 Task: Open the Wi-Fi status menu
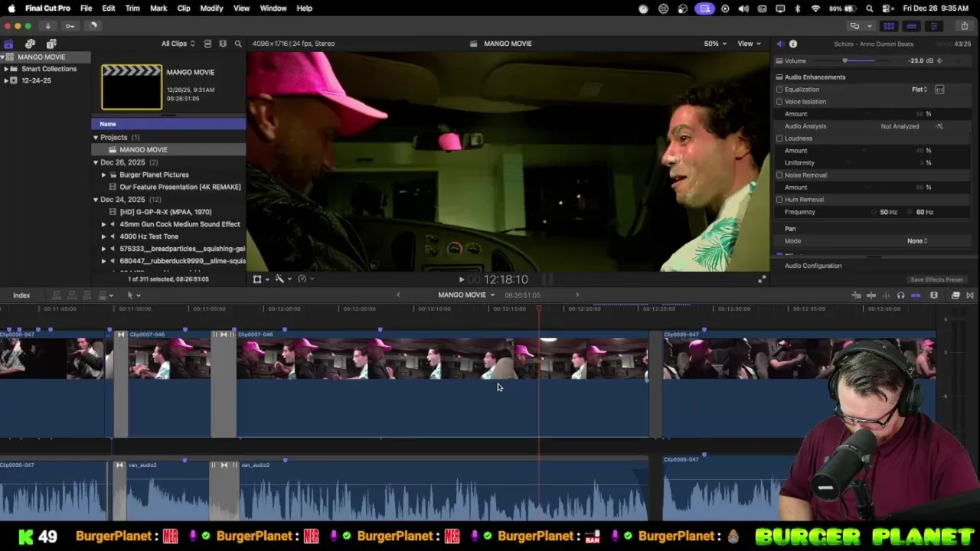(815, 8)
